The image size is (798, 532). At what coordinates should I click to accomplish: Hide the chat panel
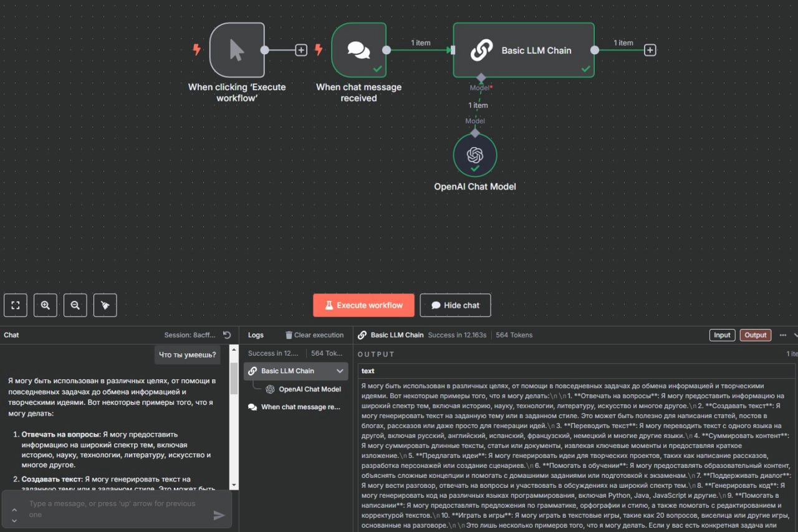455,305
